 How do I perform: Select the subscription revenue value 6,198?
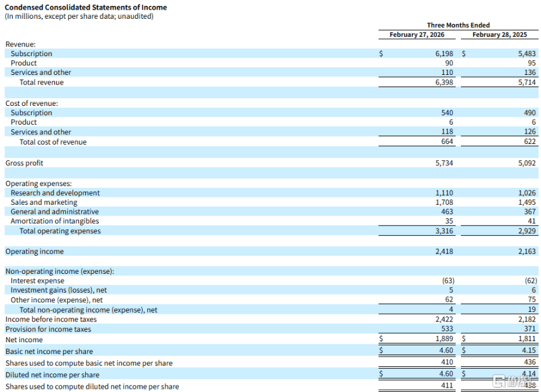click(x=444, y=54)
